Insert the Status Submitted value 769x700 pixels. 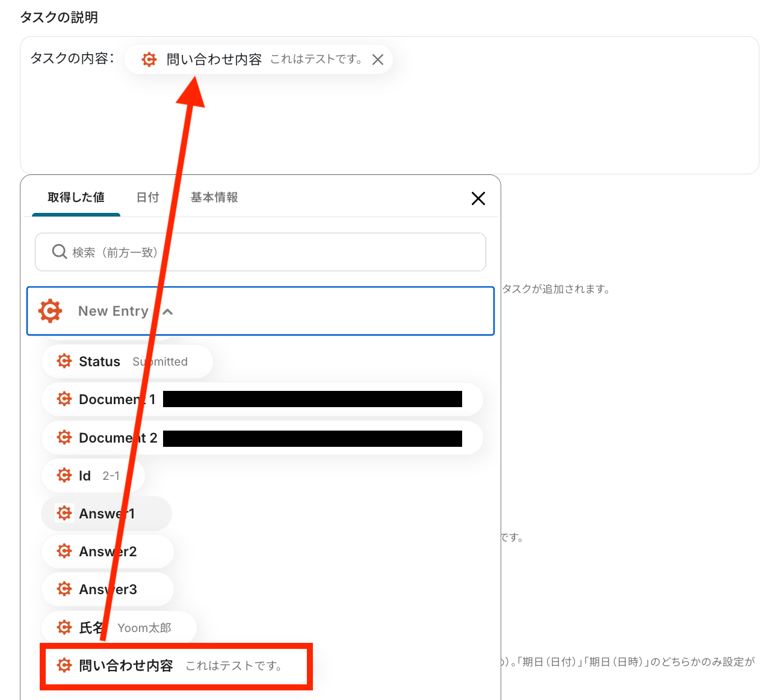(127, 361)
